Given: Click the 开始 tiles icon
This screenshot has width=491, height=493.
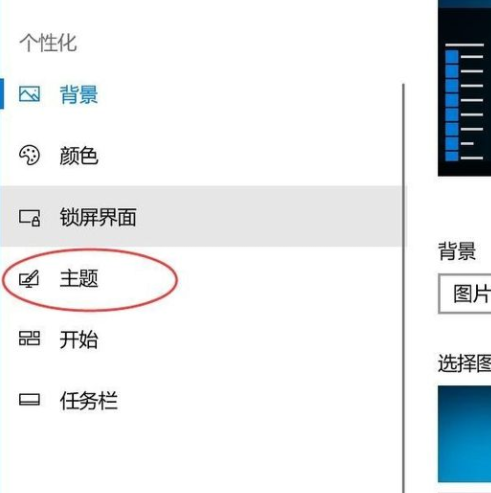Looking at the screenshot, I should coord(29,338).
